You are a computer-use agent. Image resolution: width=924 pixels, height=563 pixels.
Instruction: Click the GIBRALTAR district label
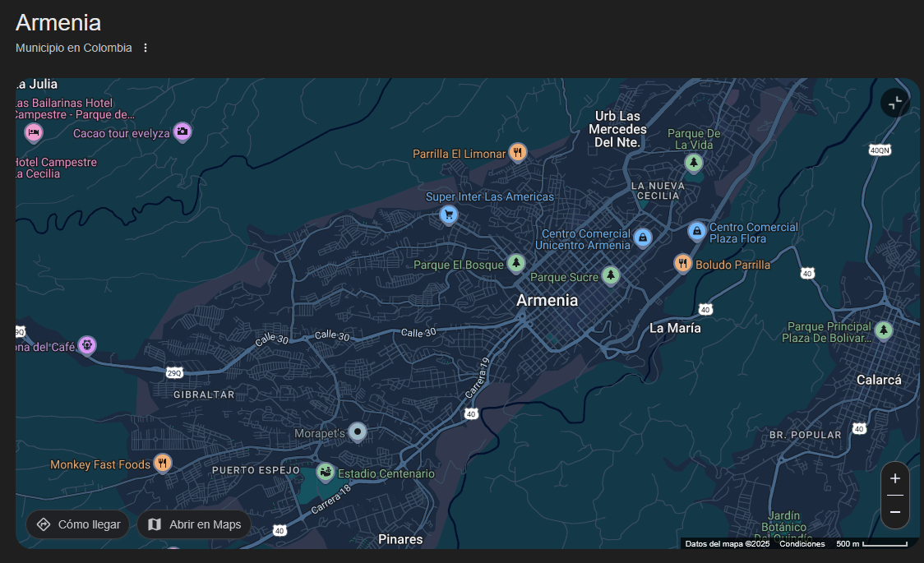coord(204,395)
